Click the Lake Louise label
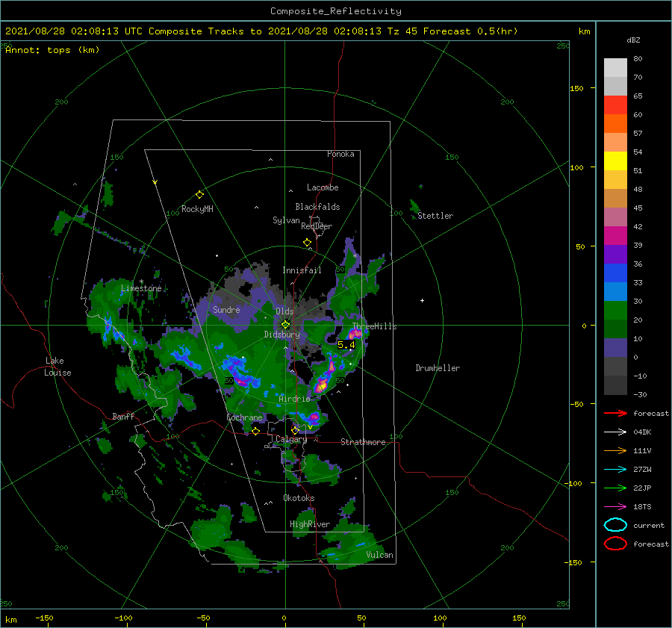Screen dimensions: 672x628 pos(58,367)
